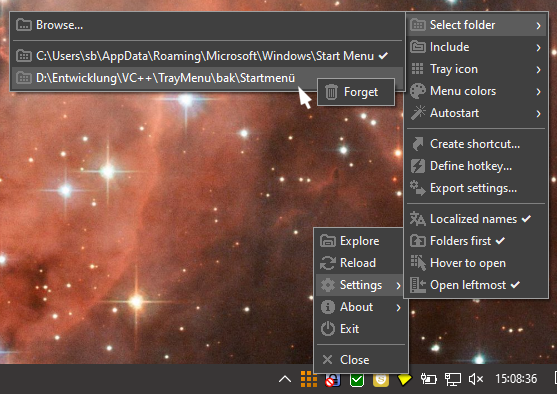Expand the Tray icon chevron arrow
The image size is (557, 394).
(539, 69)
